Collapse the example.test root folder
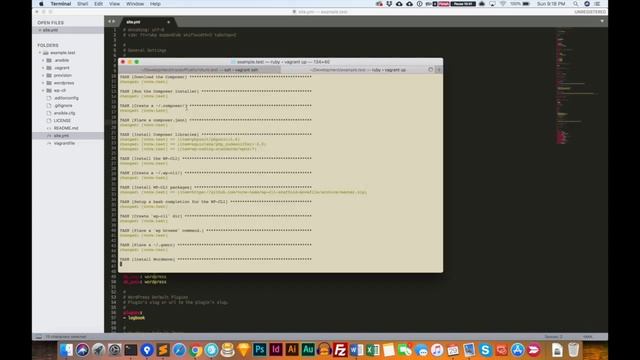The height and width of the screenshot is (360, 640). click(x=40, y=53)
